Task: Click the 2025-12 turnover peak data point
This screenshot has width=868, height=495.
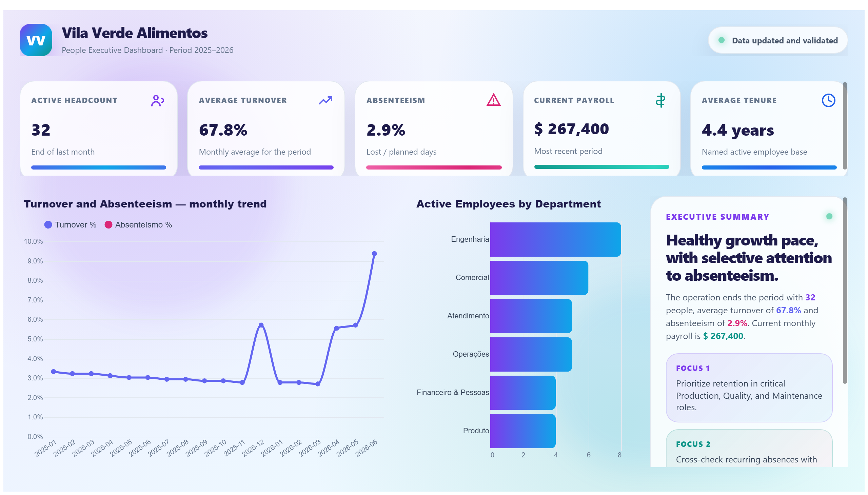Action: pos(261,325)
